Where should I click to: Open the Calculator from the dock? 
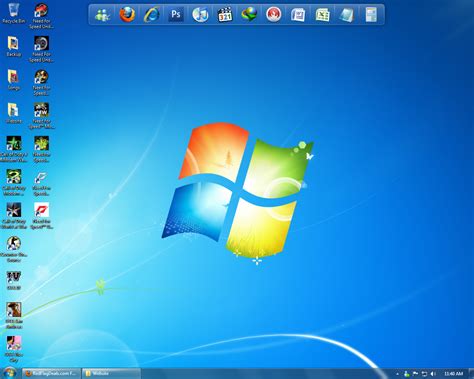pyautogui.click(x=371, y=15)
